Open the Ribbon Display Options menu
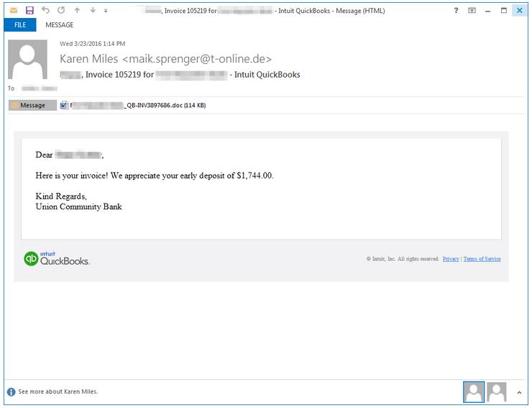Screen dimensions: 532x408 pyautogui.click(x=472, y=11)
